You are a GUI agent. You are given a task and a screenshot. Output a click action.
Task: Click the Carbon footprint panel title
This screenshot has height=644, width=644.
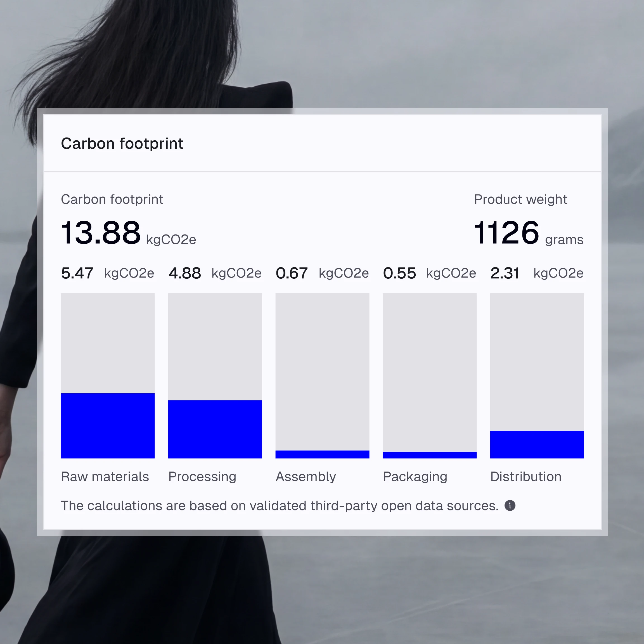click(122, 144)
